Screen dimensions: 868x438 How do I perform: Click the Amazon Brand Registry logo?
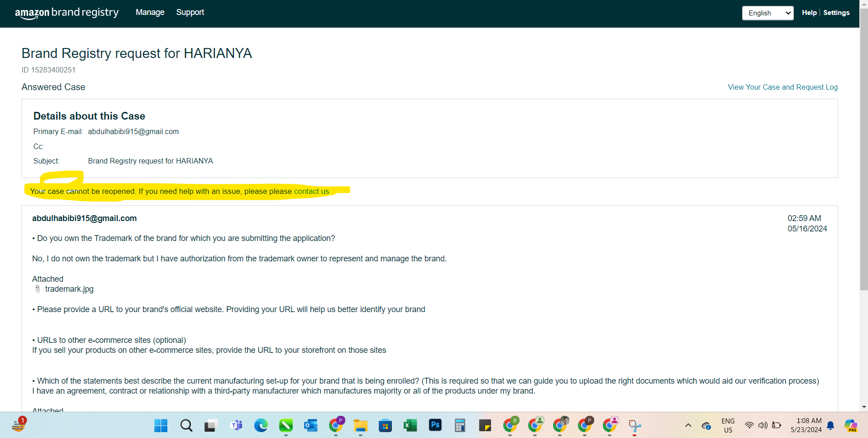pos(67,13)
